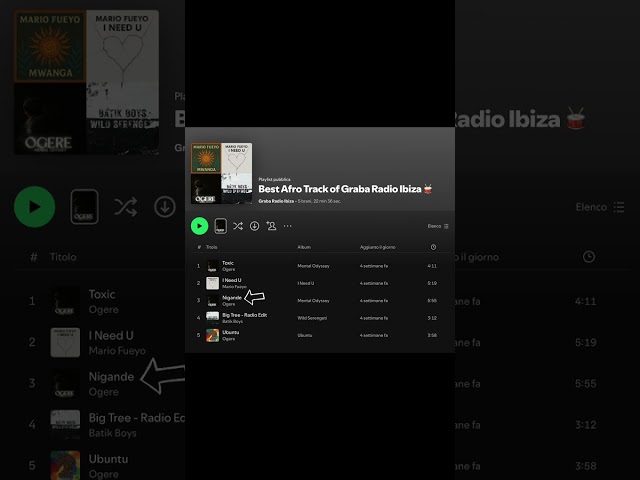Screen dimensions: 640x480
Task: Open the large Elenco list-view control in background
Action: pyautogui.click(x=600, y=207)
